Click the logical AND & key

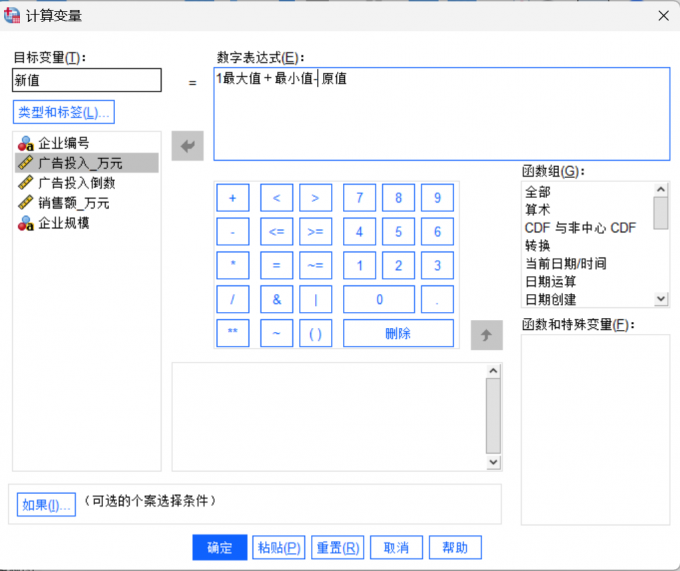(277, 299)
